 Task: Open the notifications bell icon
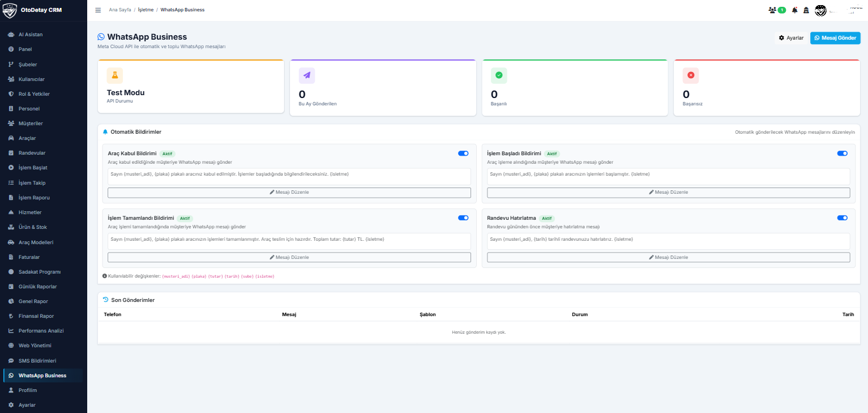(x=794, y=10)
